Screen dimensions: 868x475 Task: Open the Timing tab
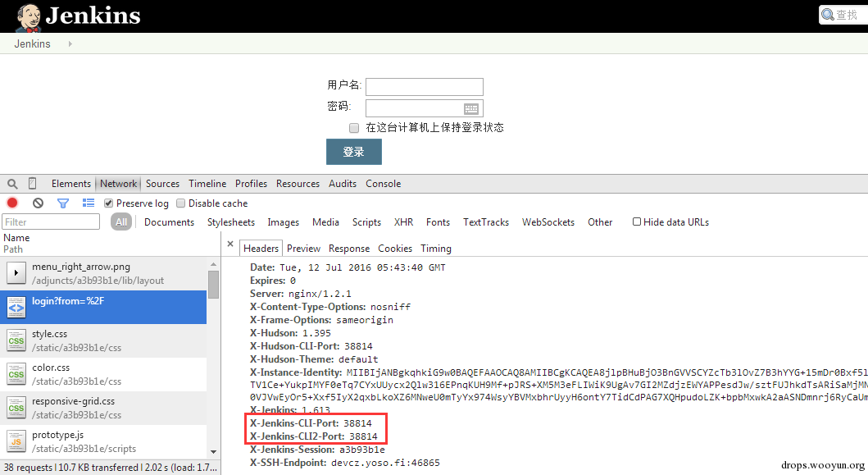[436, 249]
